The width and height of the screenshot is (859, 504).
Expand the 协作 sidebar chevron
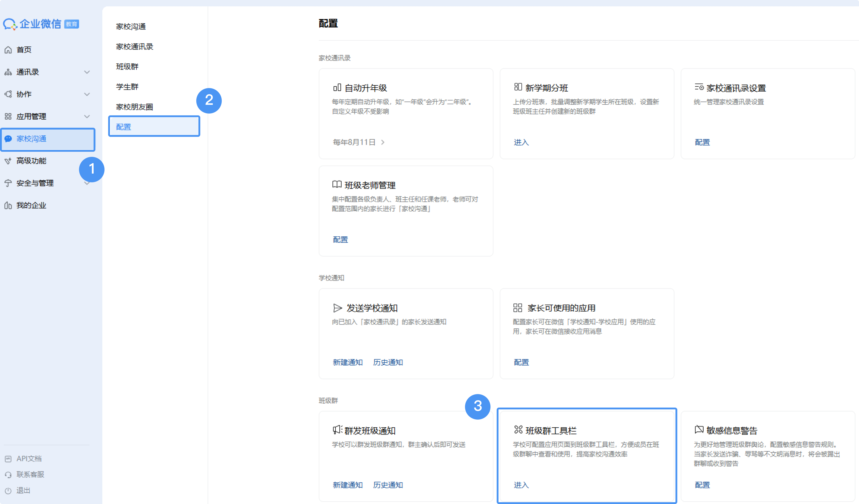(87, 94)
